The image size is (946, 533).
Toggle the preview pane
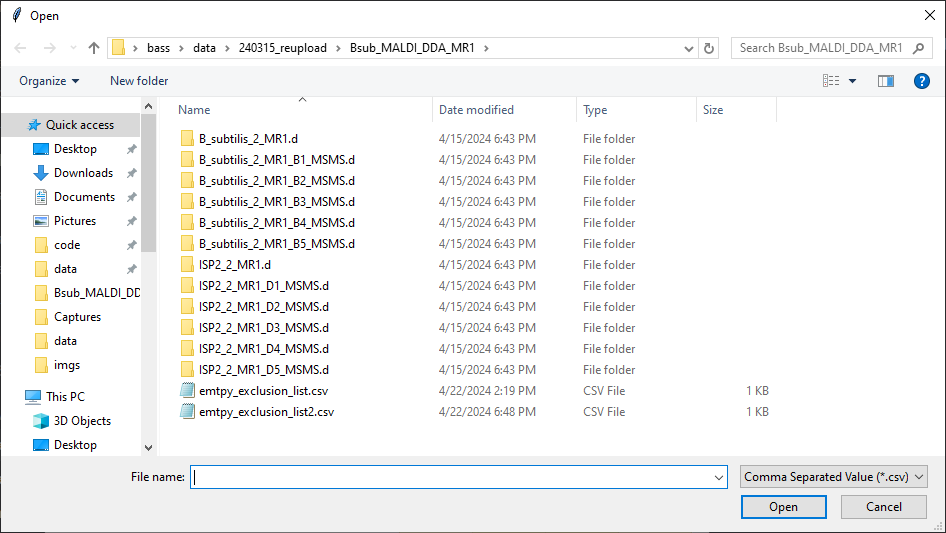click(x=886, y=81)
